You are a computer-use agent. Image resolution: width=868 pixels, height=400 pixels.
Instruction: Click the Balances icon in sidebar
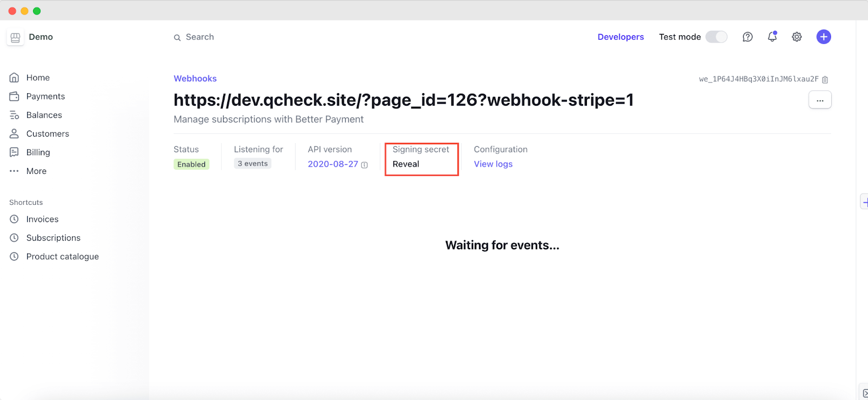[x=15, y=115]
